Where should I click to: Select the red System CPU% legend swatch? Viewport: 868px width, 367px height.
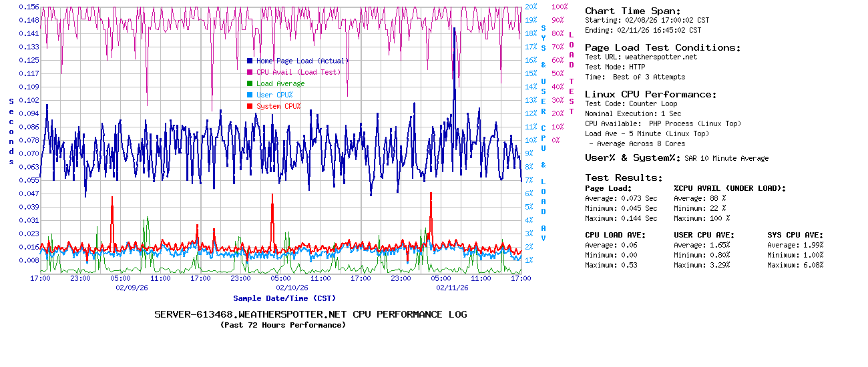250,106
